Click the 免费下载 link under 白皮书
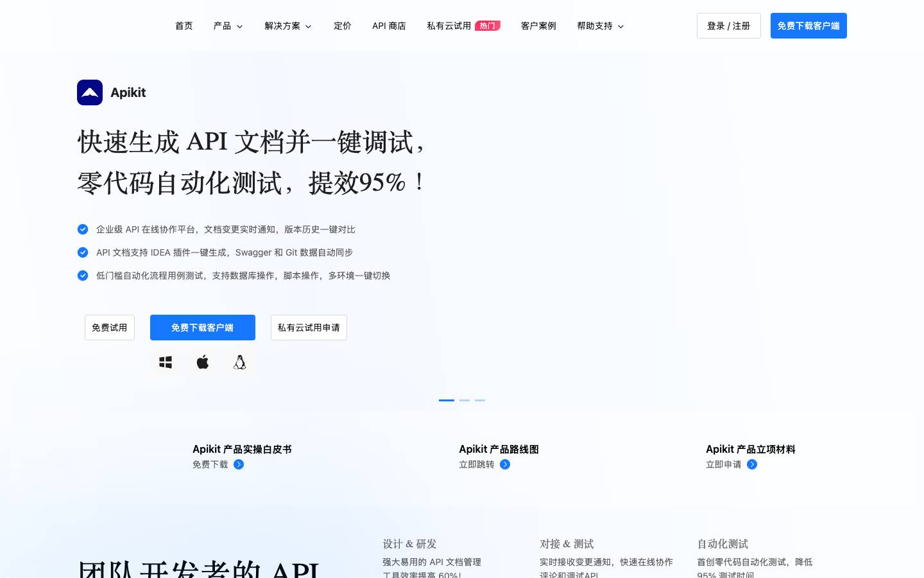Screen dimensions: 924x578 pos(210,464)
